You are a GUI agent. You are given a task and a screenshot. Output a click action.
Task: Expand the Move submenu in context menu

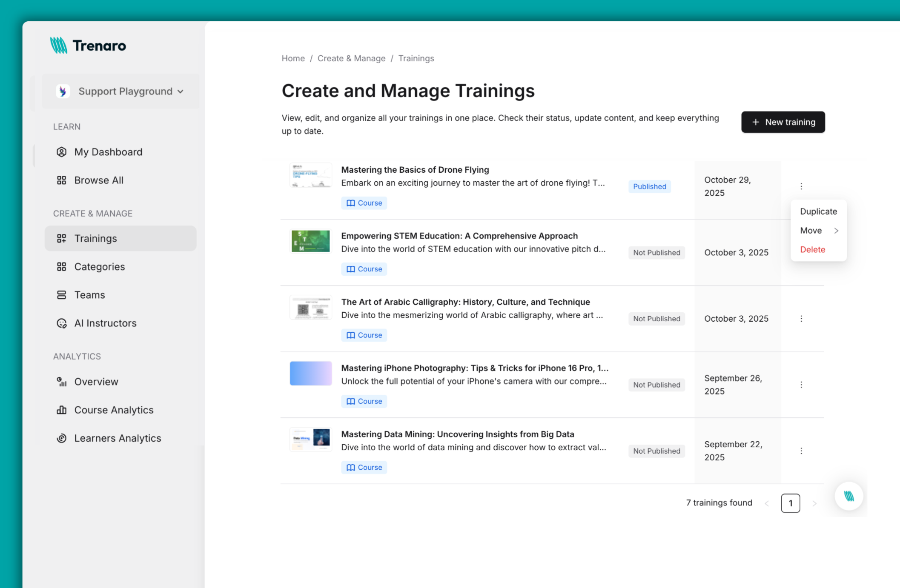(818, 230)
